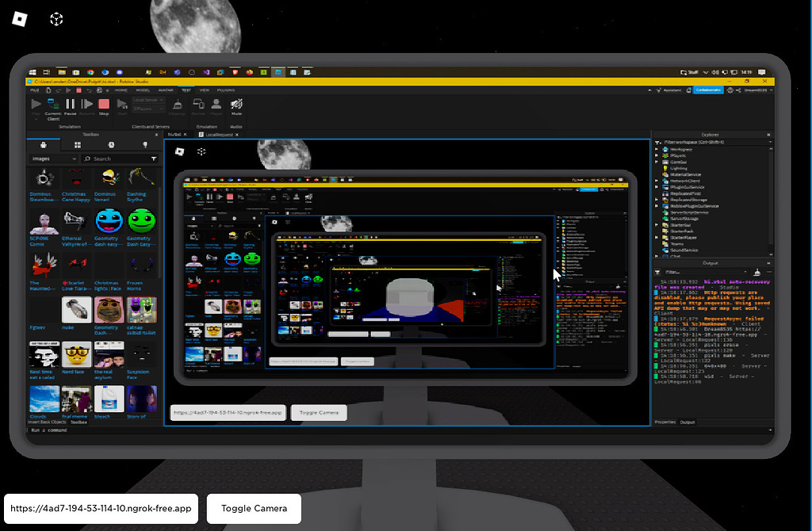
Task: Pause the running simulation
Action: (x=70, y=102)
